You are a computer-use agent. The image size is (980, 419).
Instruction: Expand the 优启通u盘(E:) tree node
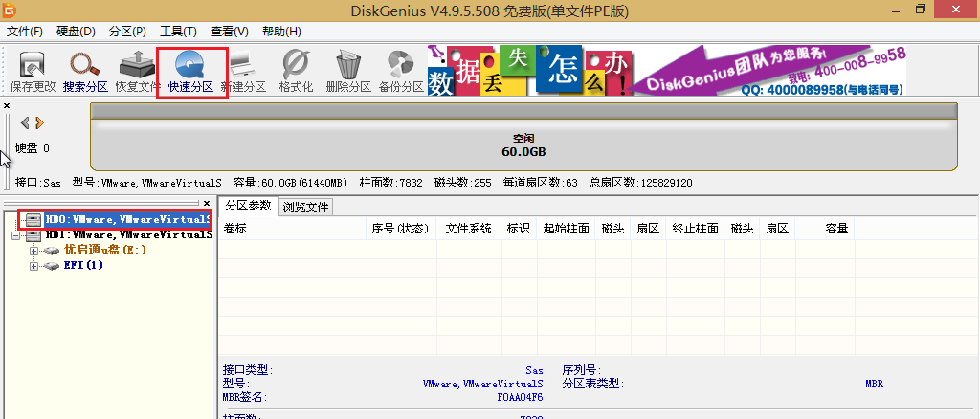pos(34,251)
